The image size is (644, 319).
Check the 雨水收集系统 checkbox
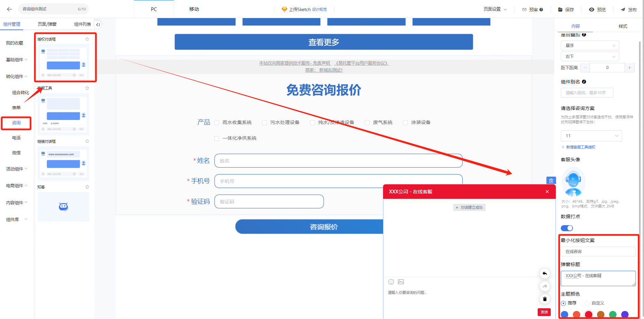coord(217,123)
